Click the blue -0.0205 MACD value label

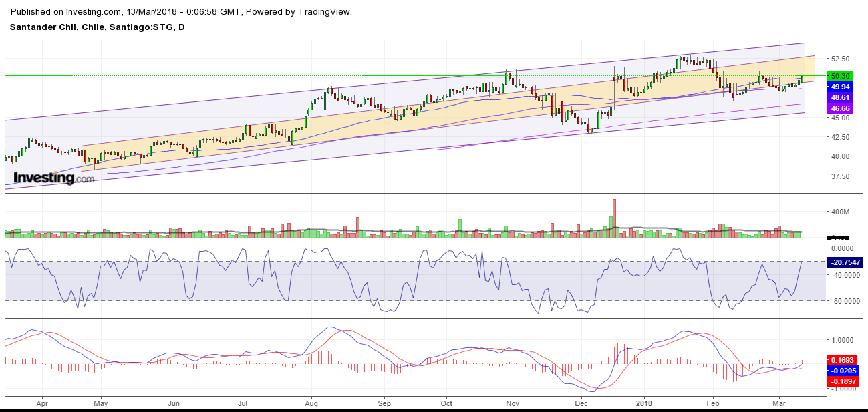843,371
